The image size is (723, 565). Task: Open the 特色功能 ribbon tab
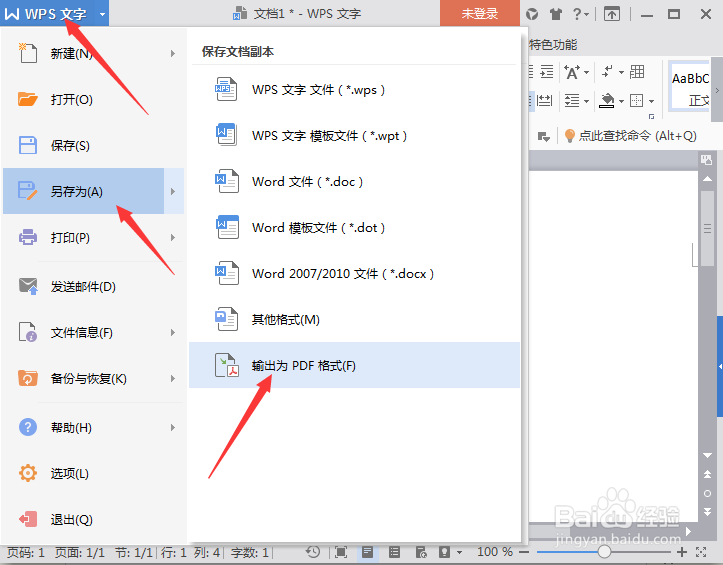[553, 45]
